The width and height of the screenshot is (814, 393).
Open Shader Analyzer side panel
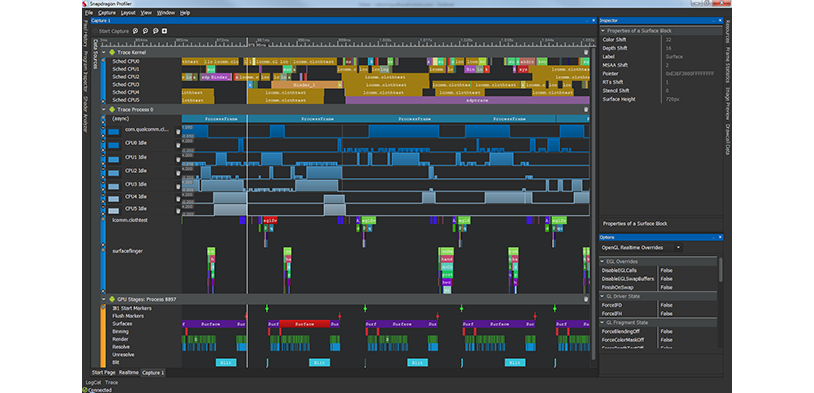tap(86, 114)
